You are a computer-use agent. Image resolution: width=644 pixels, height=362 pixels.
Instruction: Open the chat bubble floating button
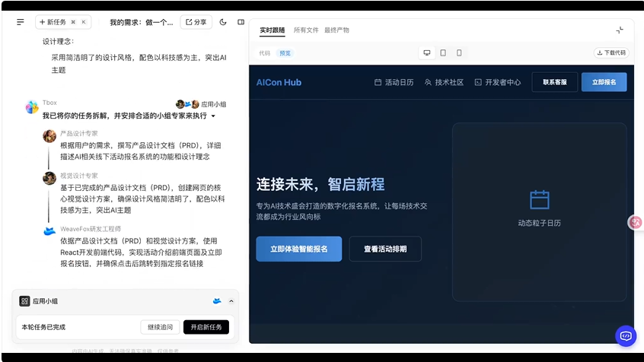pos(626,336)
